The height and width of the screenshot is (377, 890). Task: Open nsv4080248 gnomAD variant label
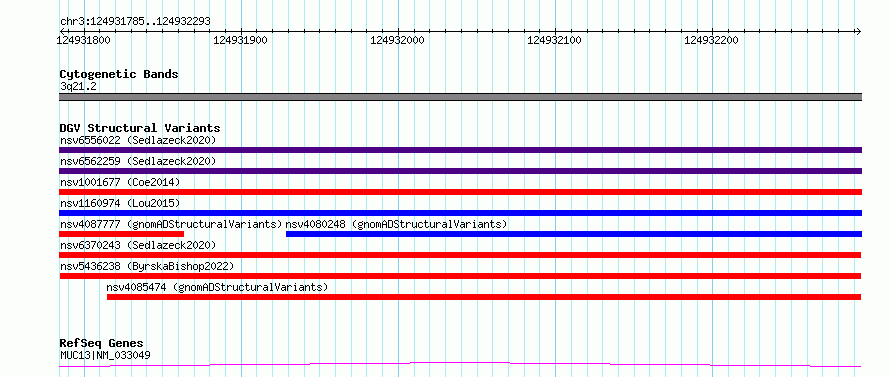coord(396,224)
